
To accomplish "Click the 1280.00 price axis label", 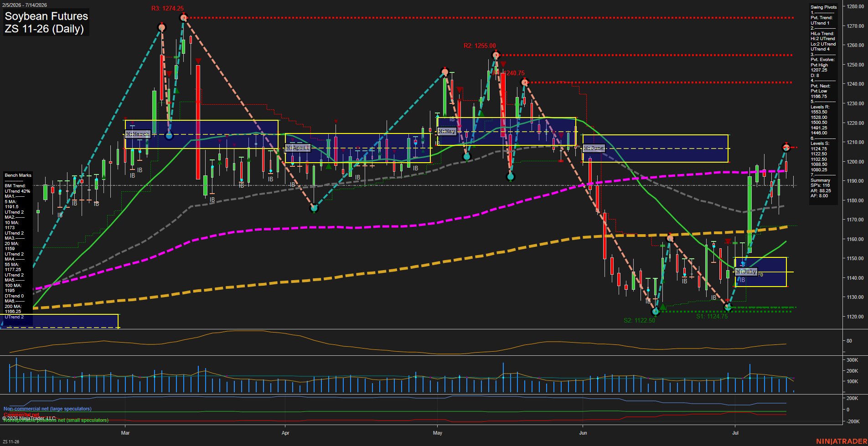I will [855, 6].
